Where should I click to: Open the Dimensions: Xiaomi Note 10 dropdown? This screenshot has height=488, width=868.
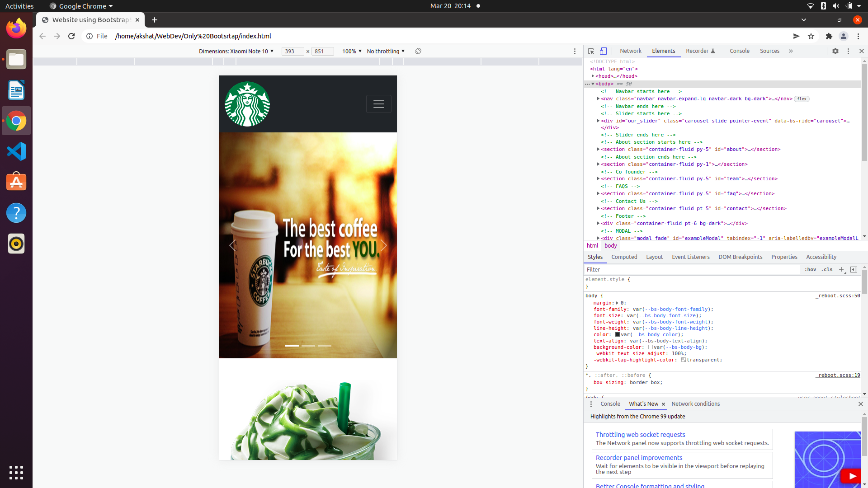pyautogui.click(x=236, y=51)
